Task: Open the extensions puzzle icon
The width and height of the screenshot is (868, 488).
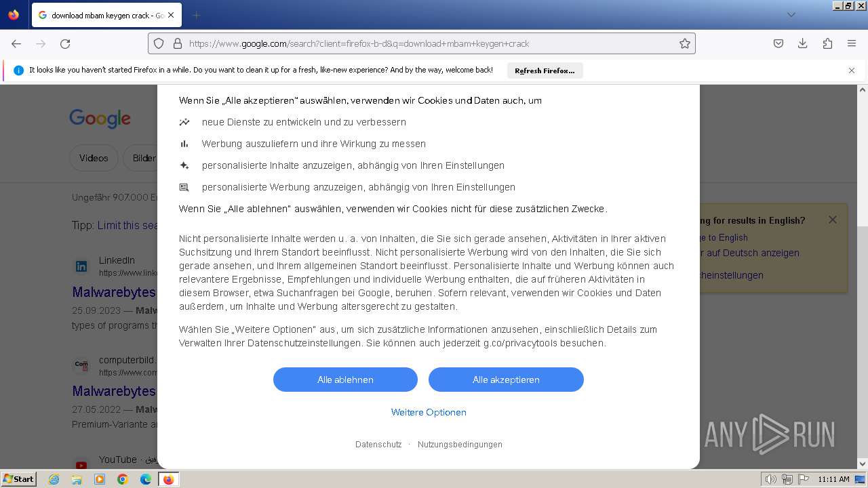Action: (827, 43)
